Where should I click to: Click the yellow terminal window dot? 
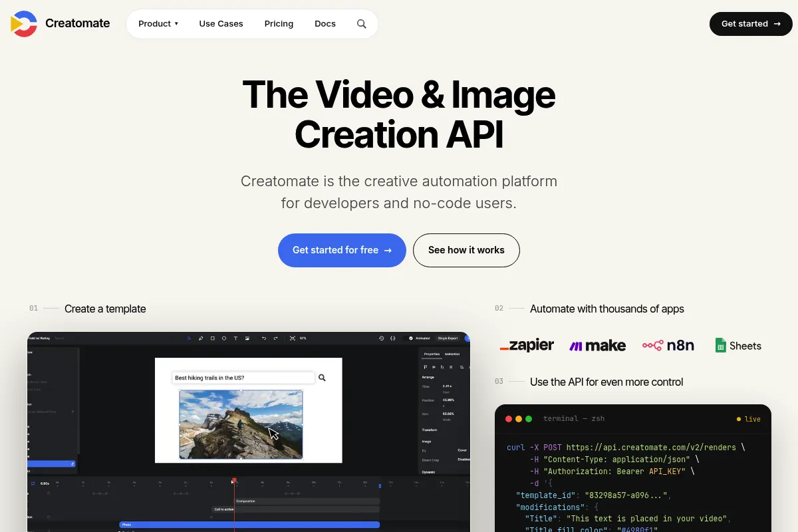point(519,419)
